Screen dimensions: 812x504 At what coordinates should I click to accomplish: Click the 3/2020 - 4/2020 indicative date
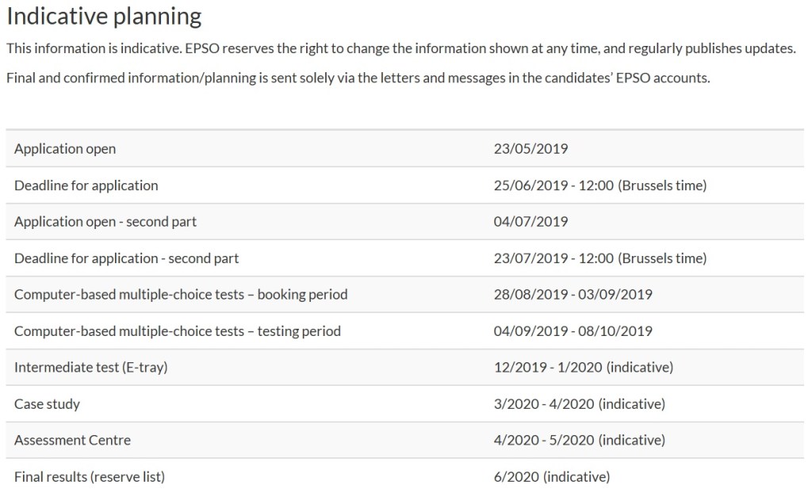(x=579, y=404)
